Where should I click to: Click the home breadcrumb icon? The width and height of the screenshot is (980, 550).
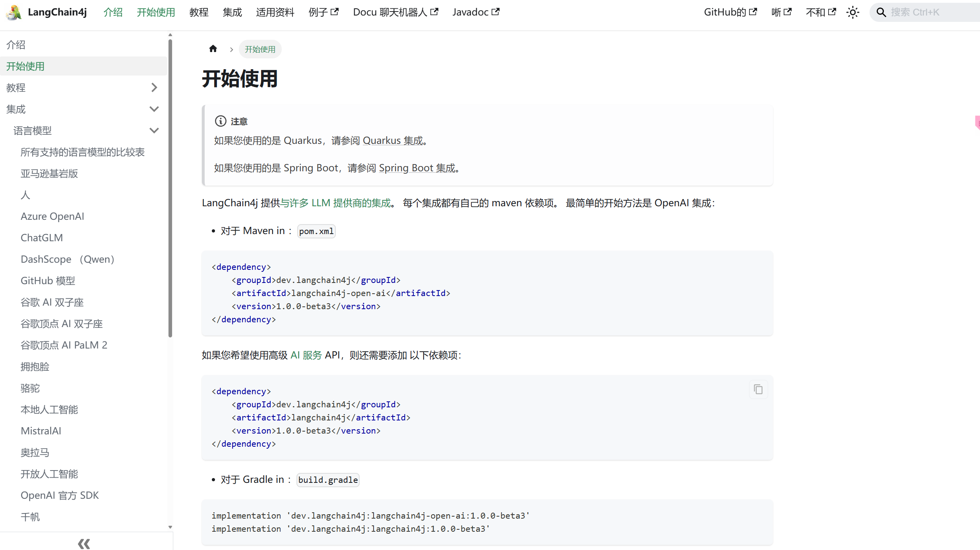pyautogui.click(x=213, y=48)
